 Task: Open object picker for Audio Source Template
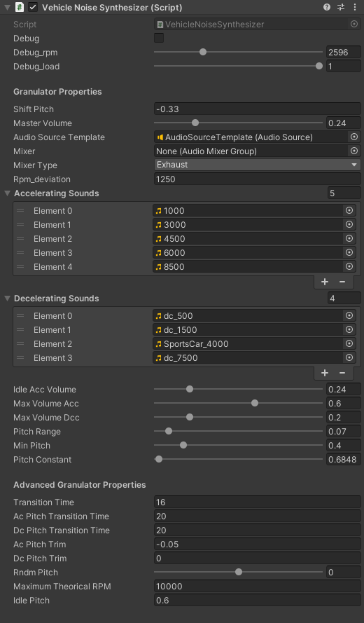click(354, 137)
